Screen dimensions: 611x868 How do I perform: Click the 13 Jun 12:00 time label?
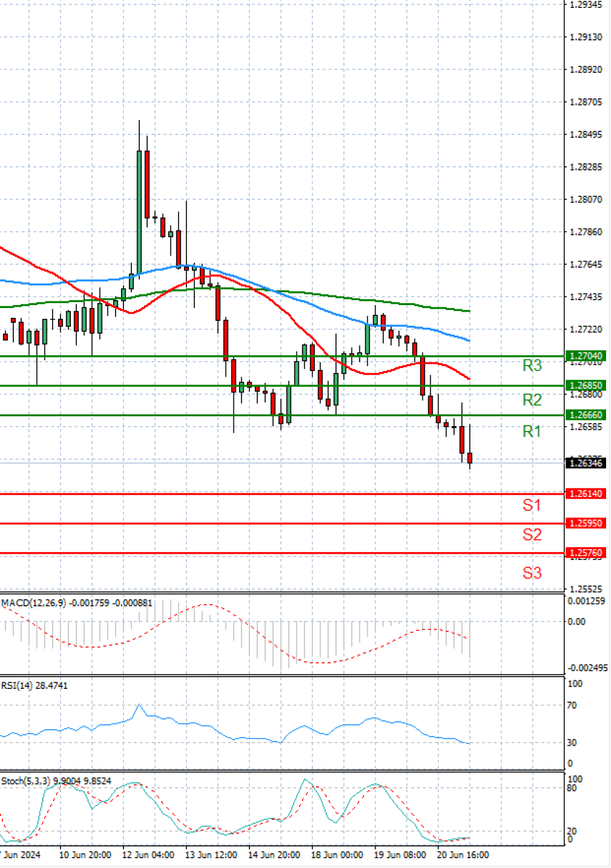click(211, 855)
